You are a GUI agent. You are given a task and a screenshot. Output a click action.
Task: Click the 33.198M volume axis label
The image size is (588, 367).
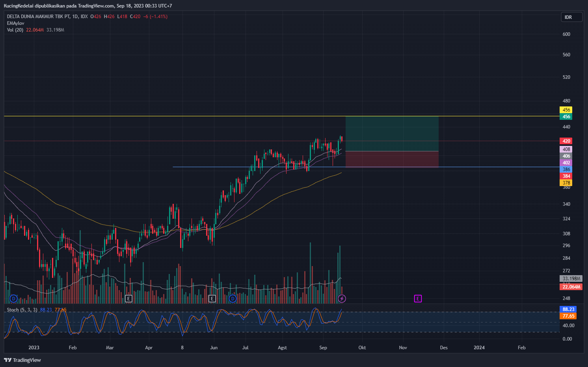(571, 279)
